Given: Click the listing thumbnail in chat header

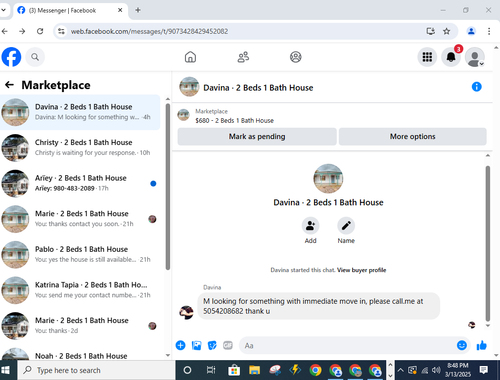Looking at the screenshot, I should [189, 87].
